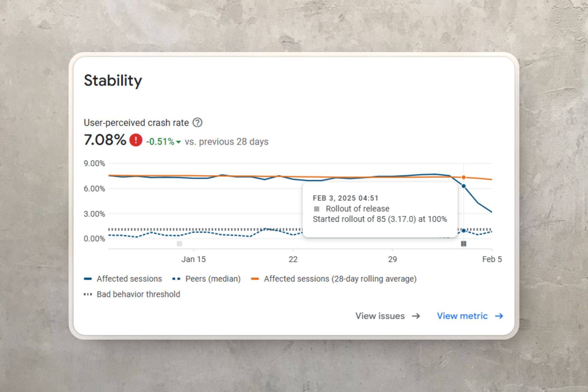Click the blue arrow icon after View metric

coord(499,316)
